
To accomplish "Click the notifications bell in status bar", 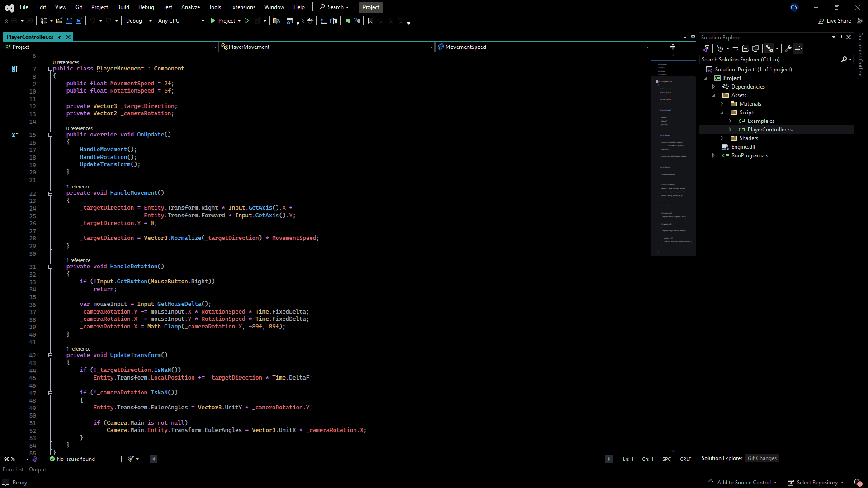I will click(x=858, y=483).
